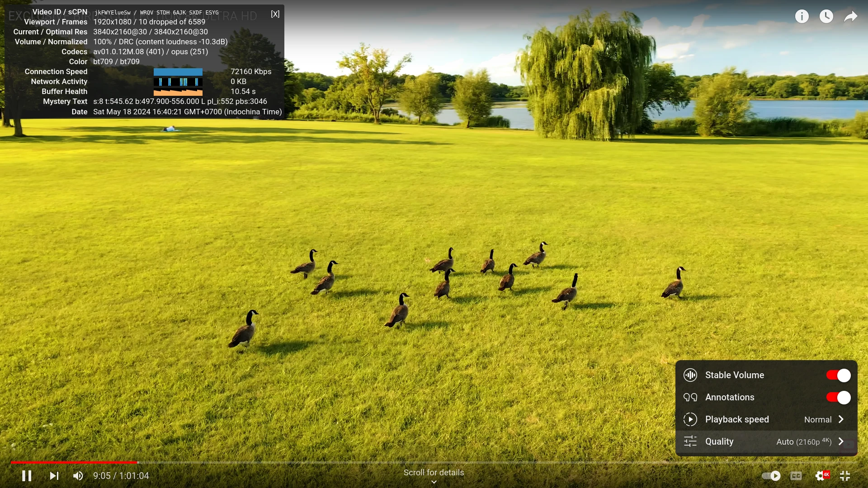Click Stable Volume waveform icon
The image size is (868, 488).
[690, 375]
